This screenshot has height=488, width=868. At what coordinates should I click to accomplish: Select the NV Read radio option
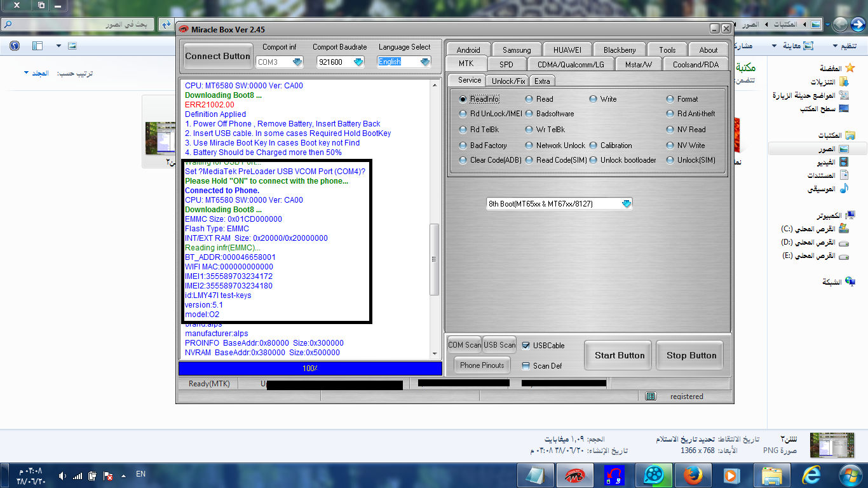coord(686,130)
